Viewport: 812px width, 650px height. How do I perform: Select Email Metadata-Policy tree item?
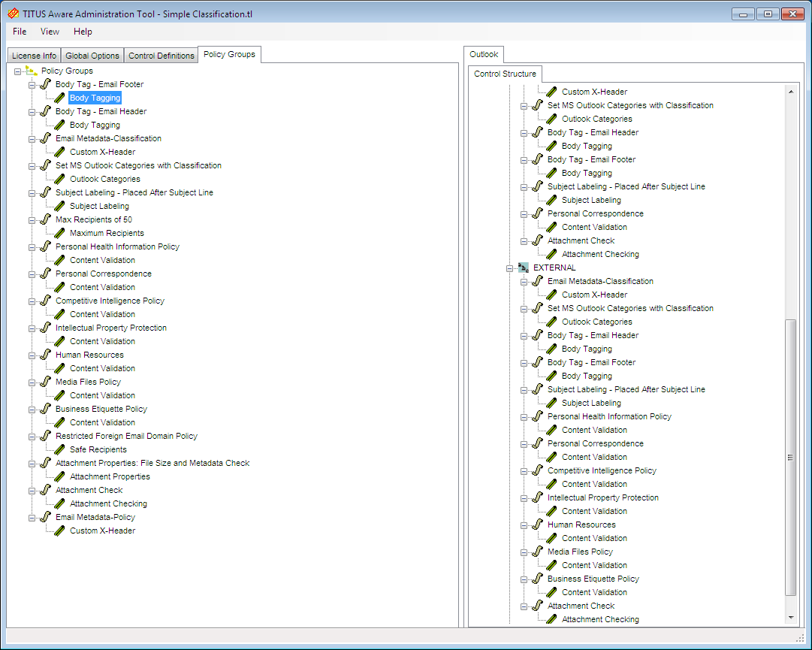click(x=95, y=517)
